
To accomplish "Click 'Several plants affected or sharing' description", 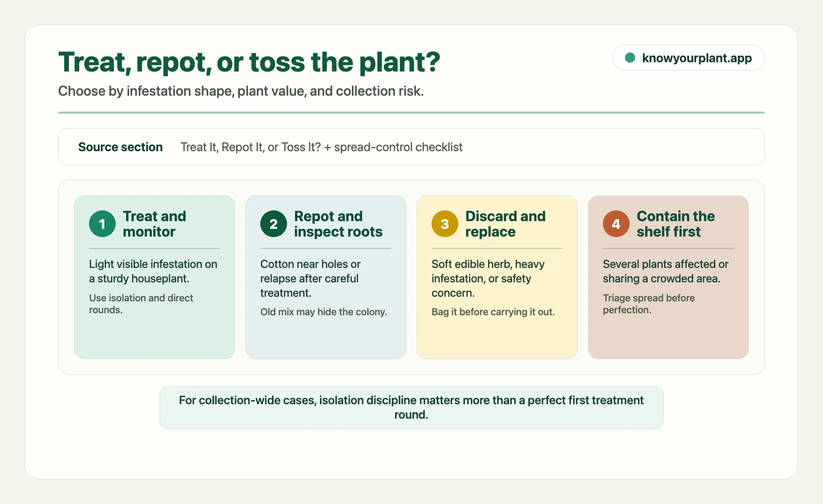I will [x=666, y=271].
